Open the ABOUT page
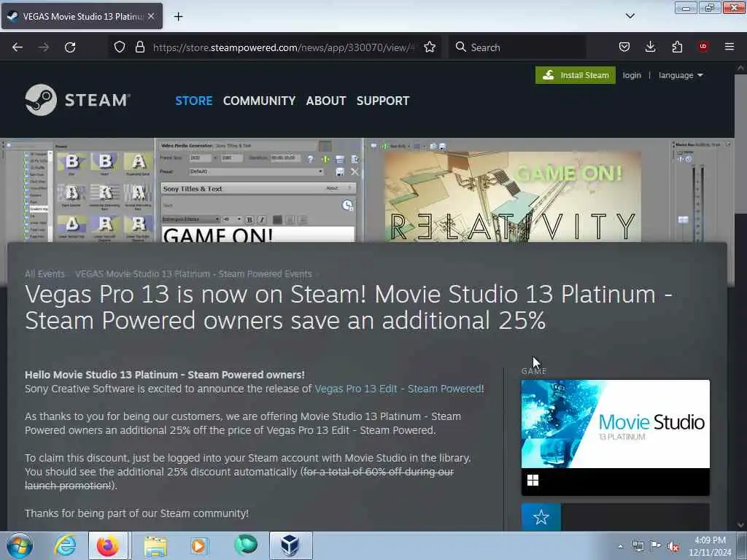The image size is (747, 560). point(326,101)
